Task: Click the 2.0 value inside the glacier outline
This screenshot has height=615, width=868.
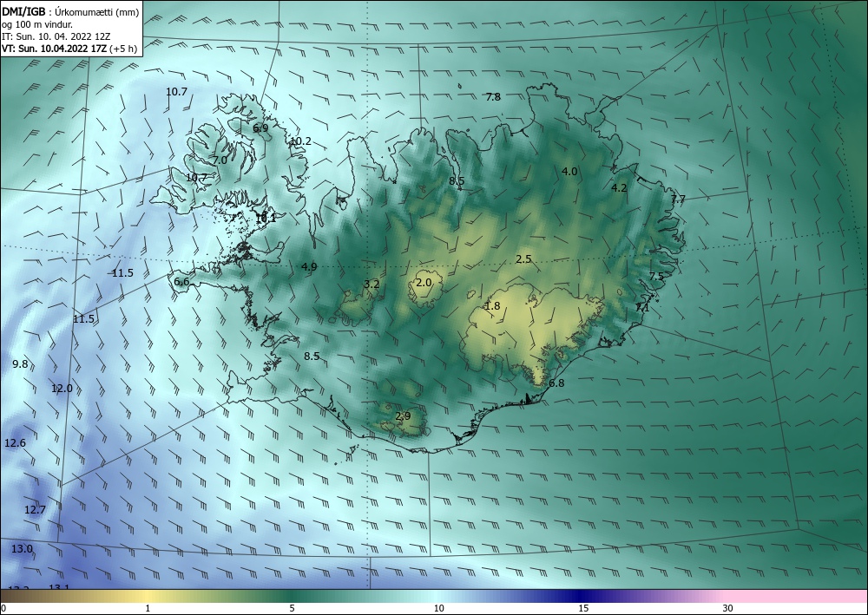Action: [x=424, y=283]
